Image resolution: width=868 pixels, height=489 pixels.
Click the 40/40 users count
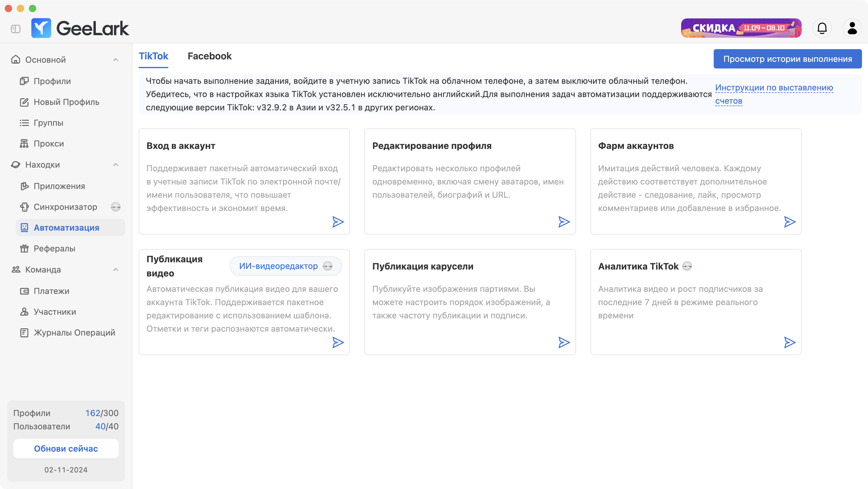[106, 426]
